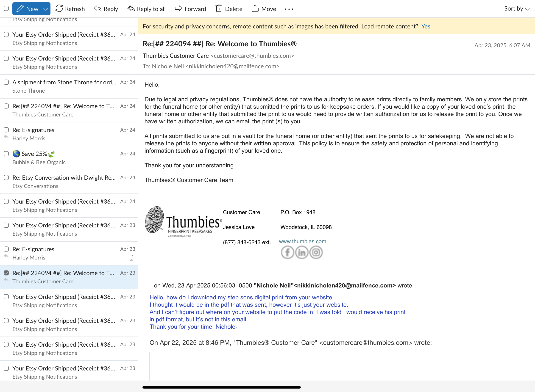
Task: Click the Thumbies® Customer Care Team sign-off
Action: pos(189,180)
